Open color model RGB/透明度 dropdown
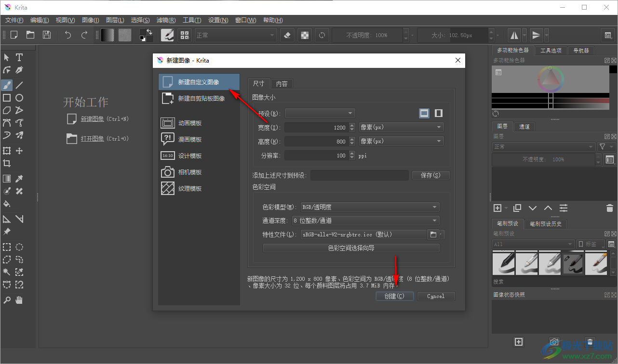Viewport: 618px width, 364px height. click(370, 207)
